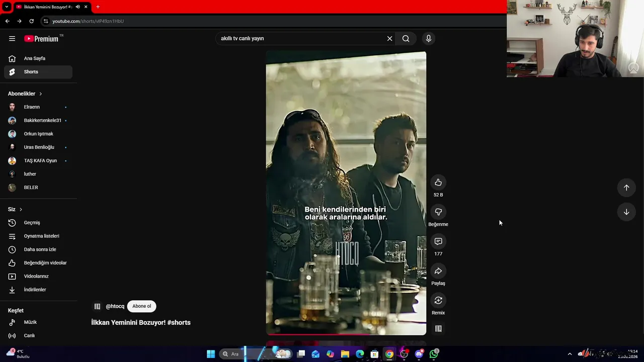Open Chrome from the taskbar
This screenshot has width=644, height=362.
[389, 354]
